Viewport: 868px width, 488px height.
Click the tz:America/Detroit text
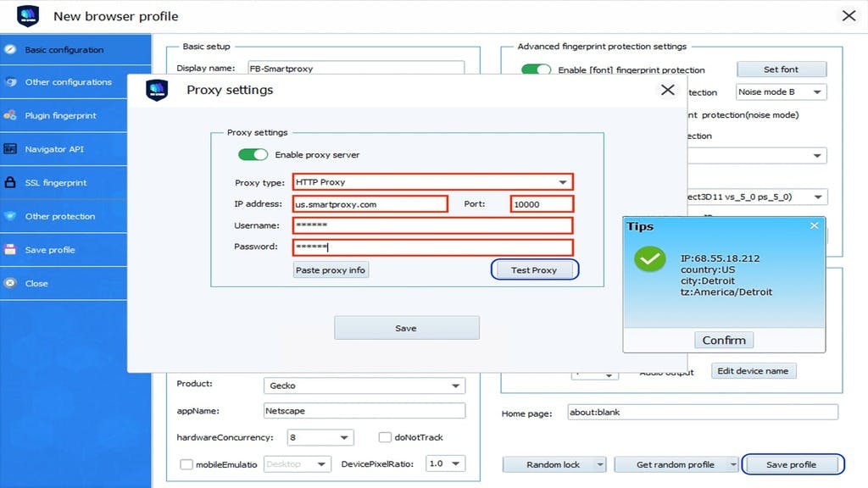click(726, 292)
